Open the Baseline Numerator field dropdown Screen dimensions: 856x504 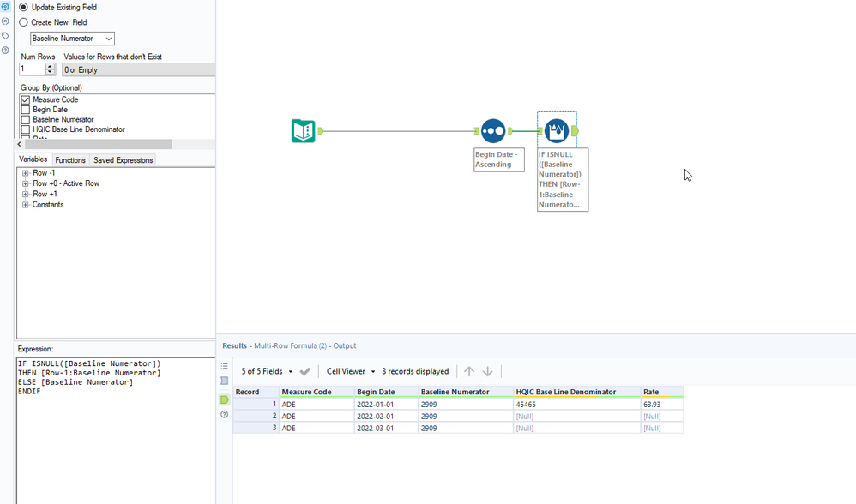[72, 39]
